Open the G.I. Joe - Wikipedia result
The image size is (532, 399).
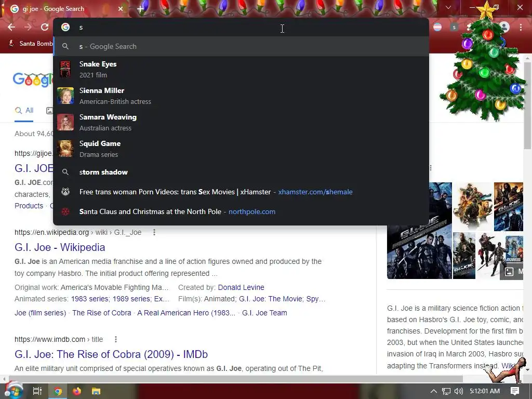click(60, 247)
